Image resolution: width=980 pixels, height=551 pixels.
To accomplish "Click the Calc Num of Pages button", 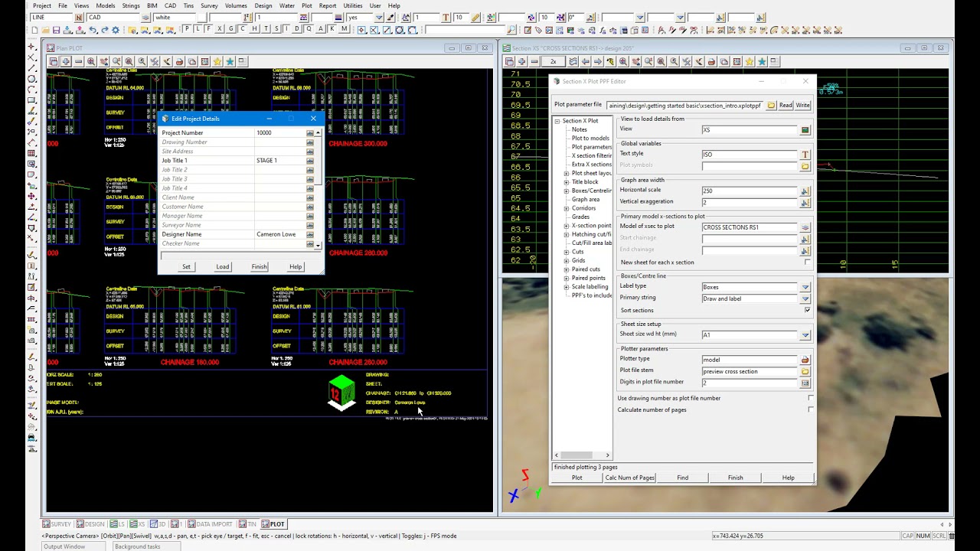I will click(629, 478).
